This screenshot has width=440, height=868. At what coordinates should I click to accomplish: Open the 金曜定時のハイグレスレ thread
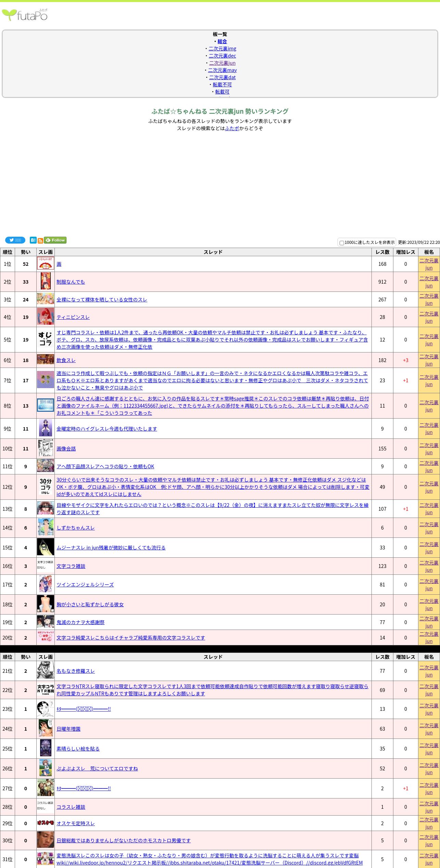pos(107,429)
